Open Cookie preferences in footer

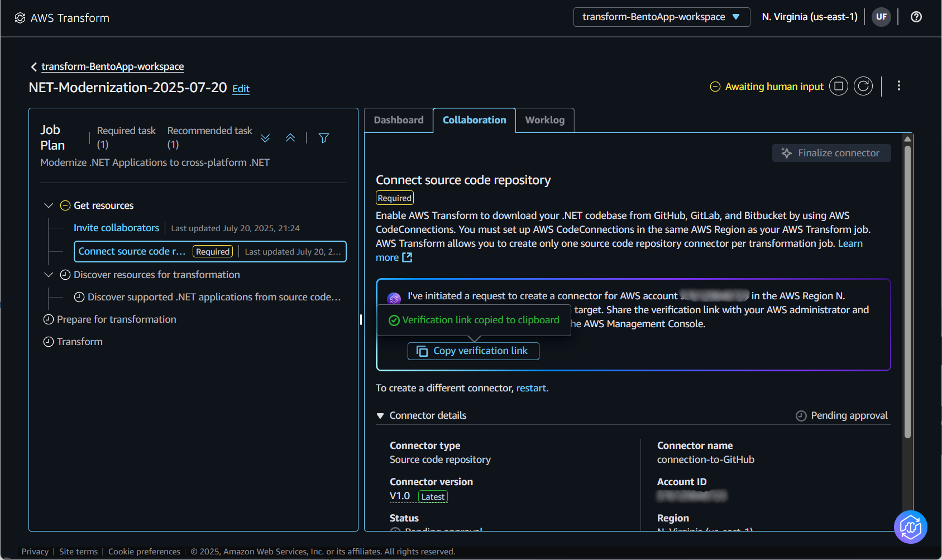(144, 552)
